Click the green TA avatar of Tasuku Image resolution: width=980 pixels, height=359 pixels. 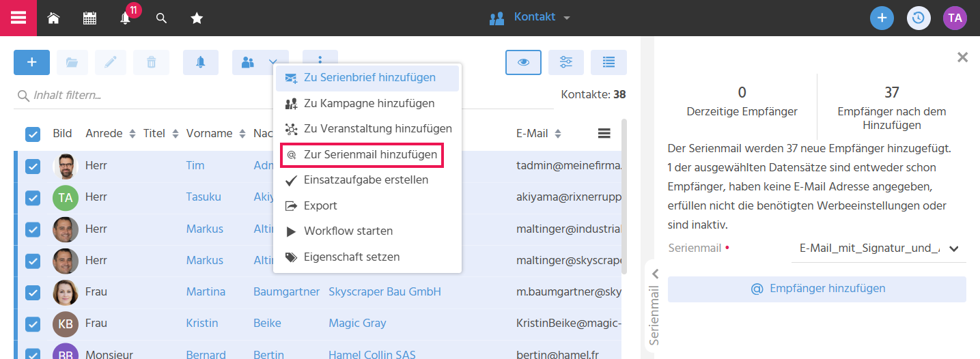[66, 198]
